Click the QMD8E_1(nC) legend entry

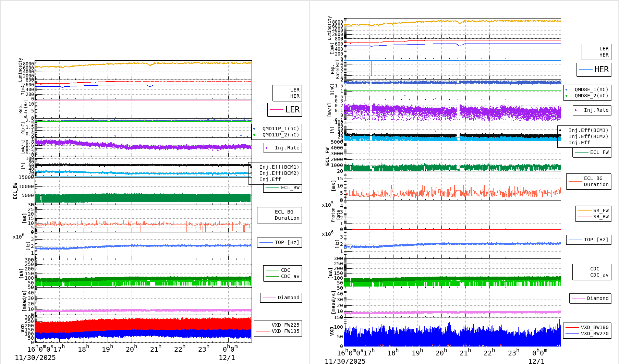[x=591, y=90]
